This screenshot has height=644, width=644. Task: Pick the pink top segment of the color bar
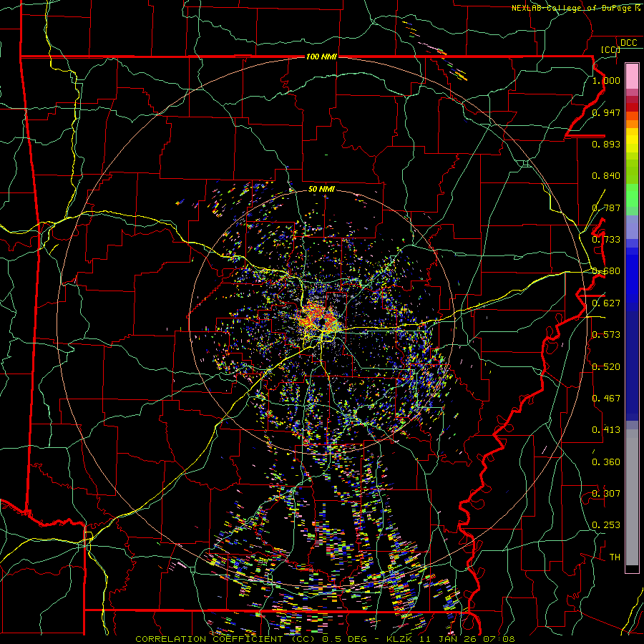pos(632,76)
